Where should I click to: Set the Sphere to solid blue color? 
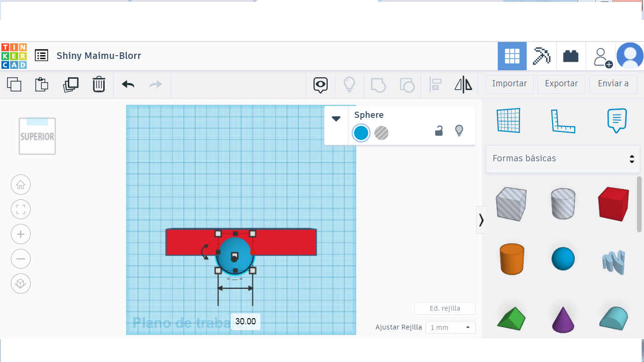click(x=361, y=133)
